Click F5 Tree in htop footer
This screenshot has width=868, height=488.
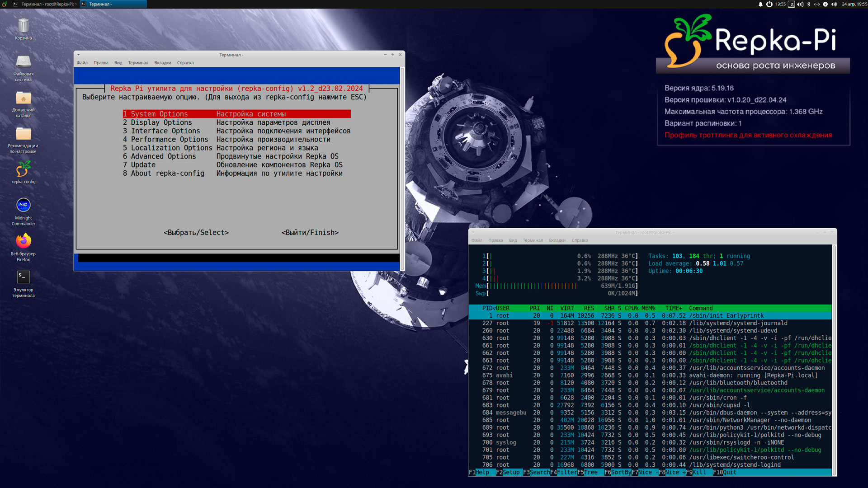[588, 472]
